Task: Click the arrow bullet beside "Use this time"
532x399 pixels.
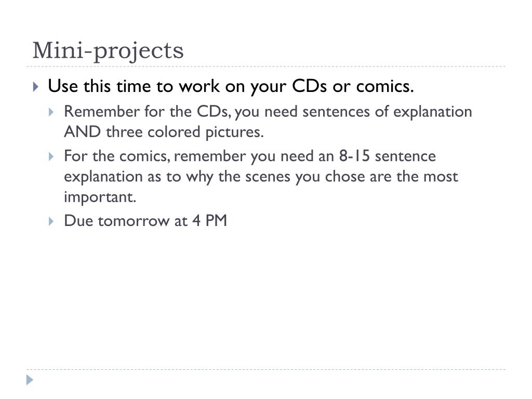Action: pos(36,87)
